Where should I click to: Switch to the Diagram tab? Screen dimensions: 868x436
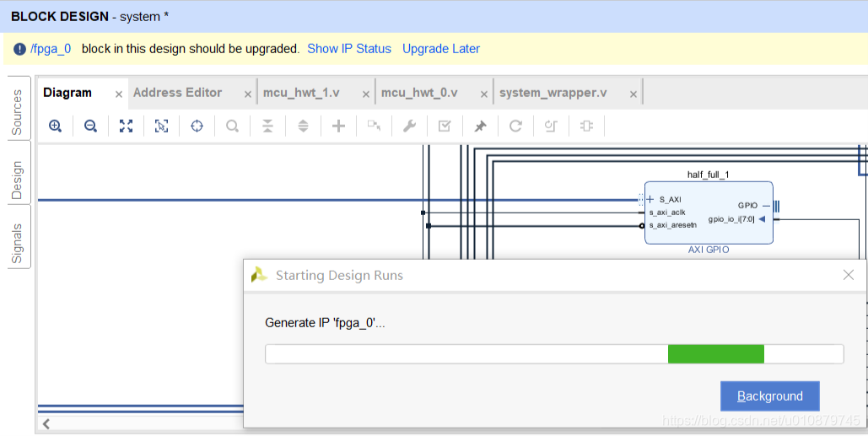(67, 93)
